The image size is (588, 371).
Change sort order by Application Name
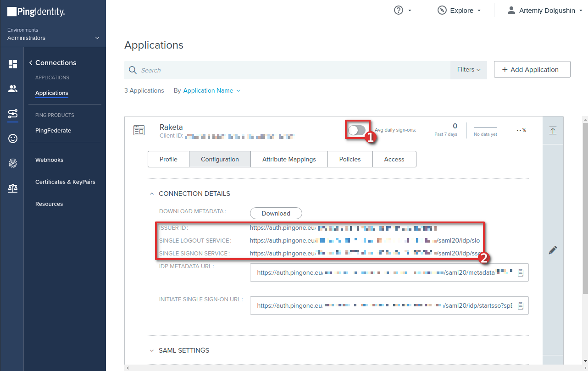[212, 90]
